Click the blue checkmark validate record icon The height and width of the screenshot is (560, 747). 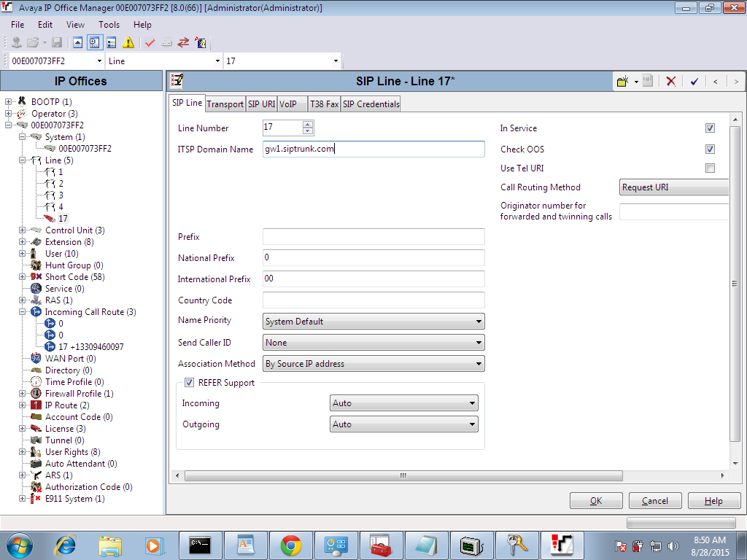click(694, 82)
